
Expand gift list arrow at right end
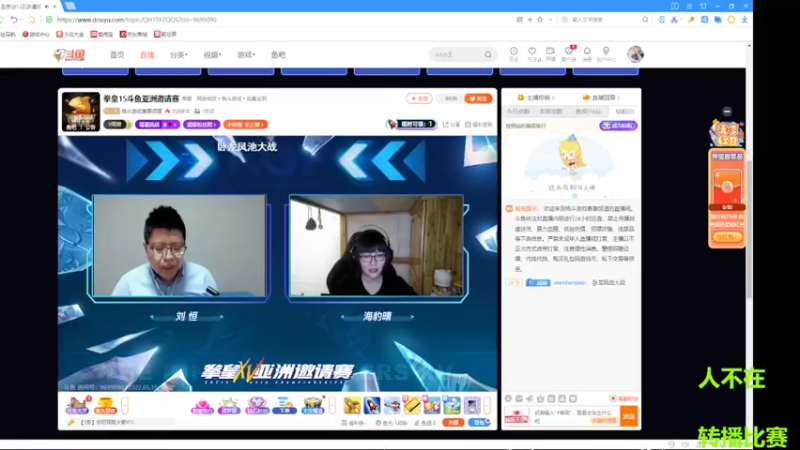(x=487, y=406)
